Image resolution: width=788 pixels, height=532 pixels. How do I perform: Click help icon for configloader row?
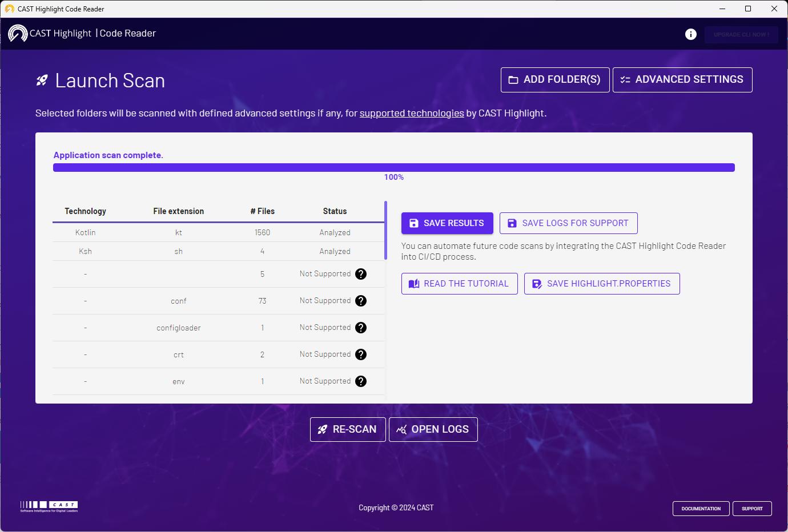pos(361,328)
